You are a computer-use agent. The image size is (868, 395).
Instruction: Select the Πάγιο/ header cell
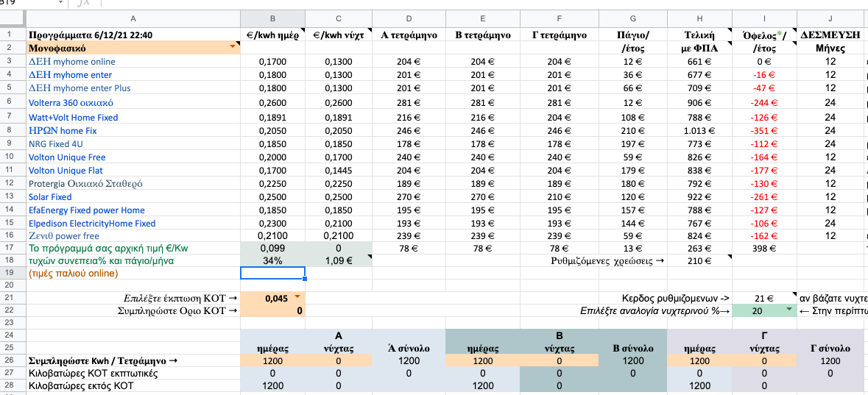(x=633, y=35)
